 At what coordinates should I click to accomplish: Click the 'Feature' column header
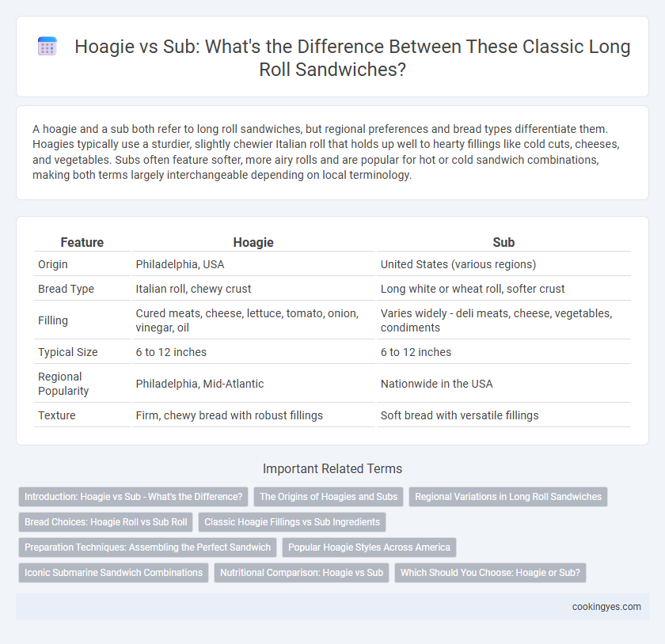tap(82, 242)
